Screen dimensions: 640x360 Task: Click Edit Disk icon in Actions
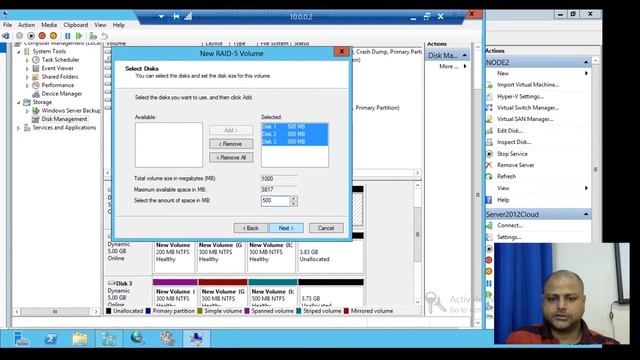[x=489, y=131]
